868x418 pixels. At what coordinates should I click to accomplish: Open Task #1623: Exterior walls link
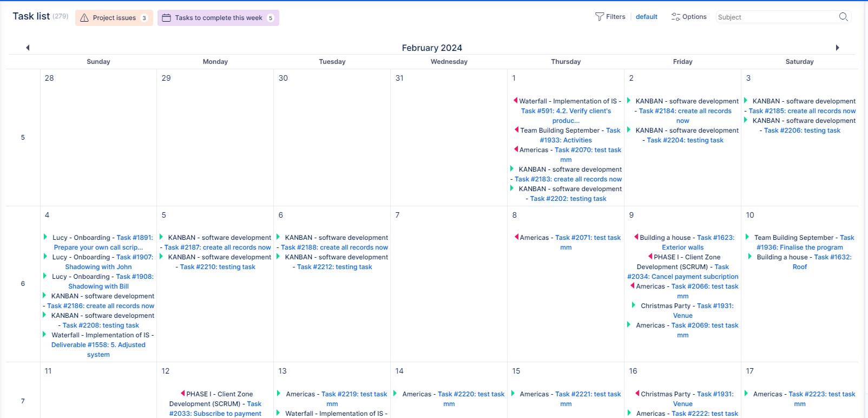click(682, 247)
